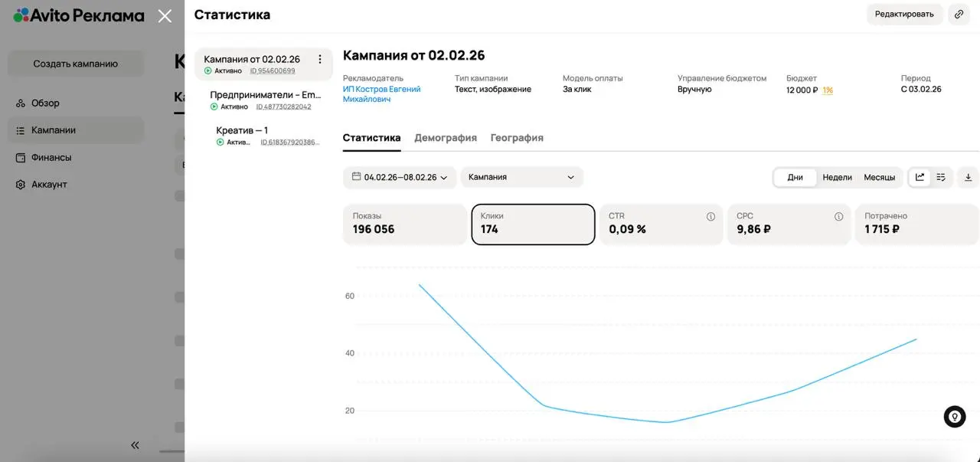Open the date range 04.02.26—08.02.26 dropdown
The image size is (980, 462).
click(x=400, y=177)
